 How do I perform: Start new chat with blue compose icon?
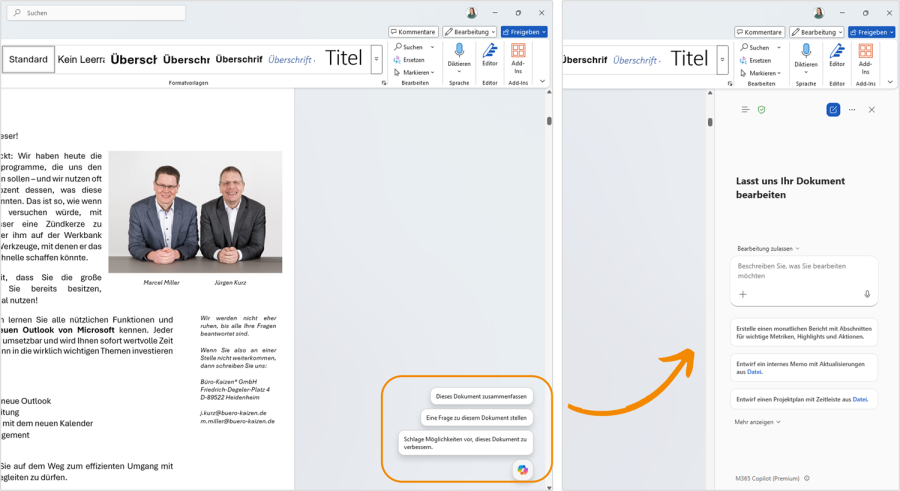(x=833, y=110)
